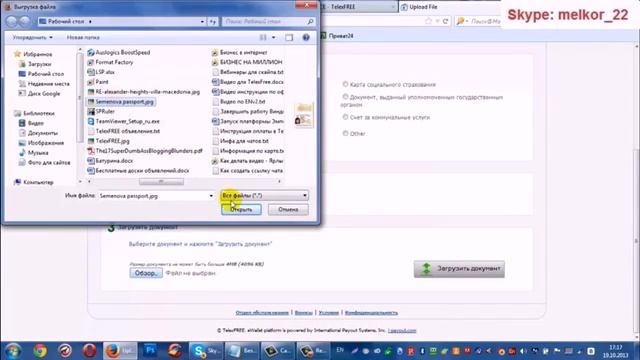Open Диск Google in the sidebar
The width and height of the screenshot is (640, 360).
click(x=44, y=93)
